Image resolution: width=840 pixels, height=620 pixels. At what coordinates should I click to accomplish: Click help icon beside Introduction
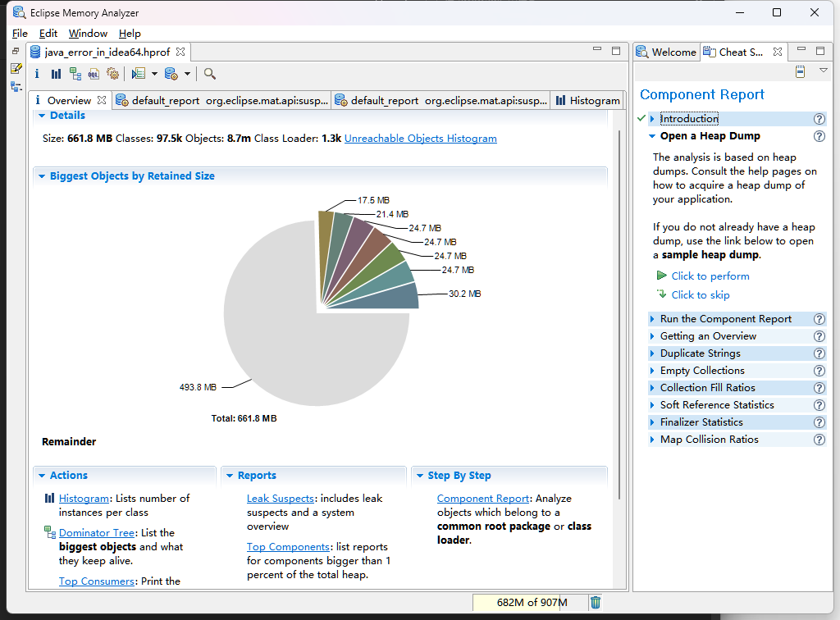click(819, 119)
